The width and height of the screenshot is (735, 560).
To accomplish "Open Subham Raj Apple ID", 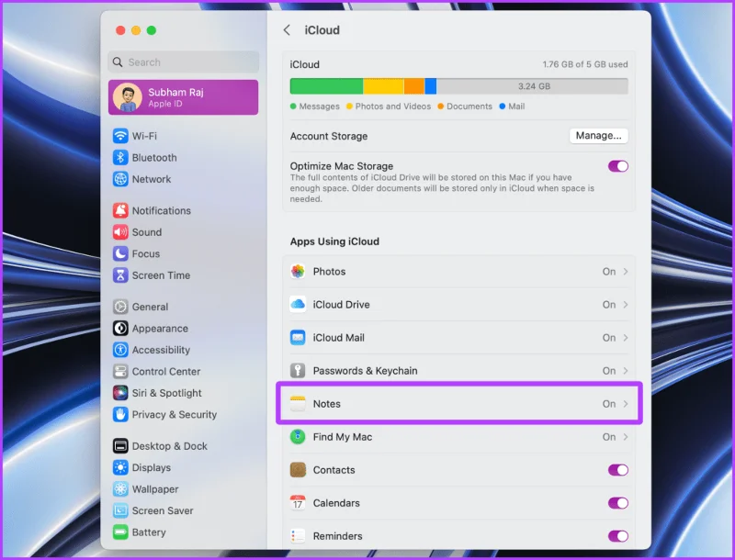I will 183,97.
